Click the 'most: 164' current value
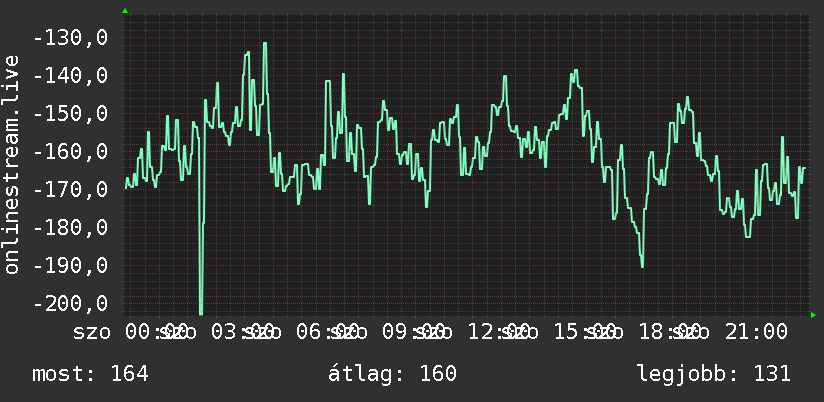824x402 pixels. pyautogui.click(x=90, y=374)
